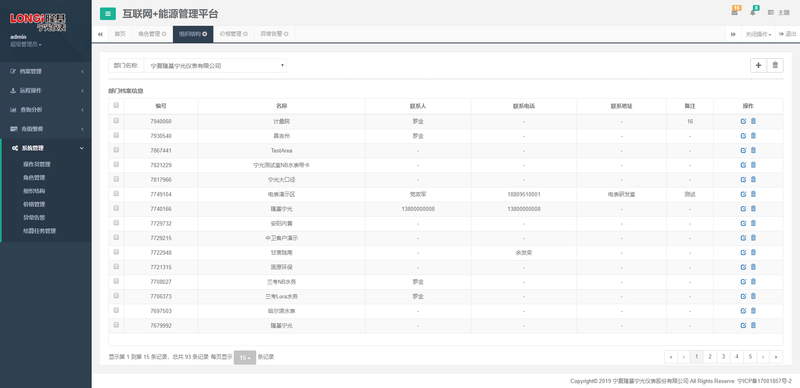800x388 pixels.
Task: Delete row 7817966
Action: (754, 180)
